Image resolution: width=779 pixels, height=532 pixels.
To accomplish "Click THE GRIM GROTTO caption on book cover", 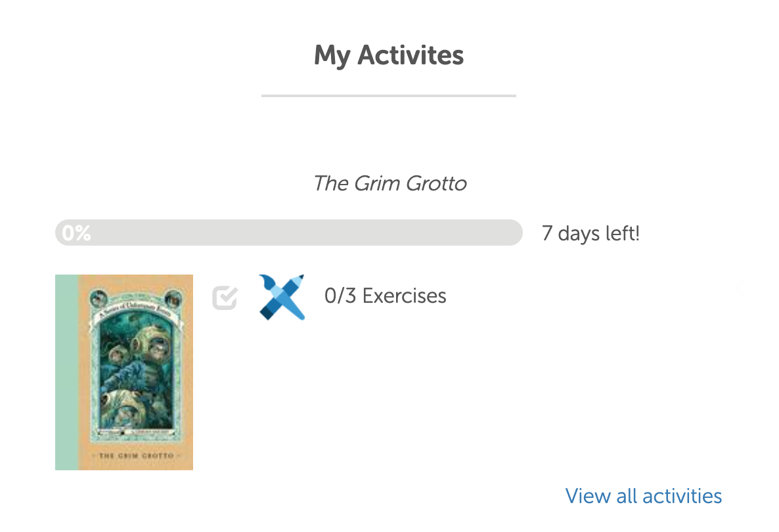I will (x=135, y=455).
